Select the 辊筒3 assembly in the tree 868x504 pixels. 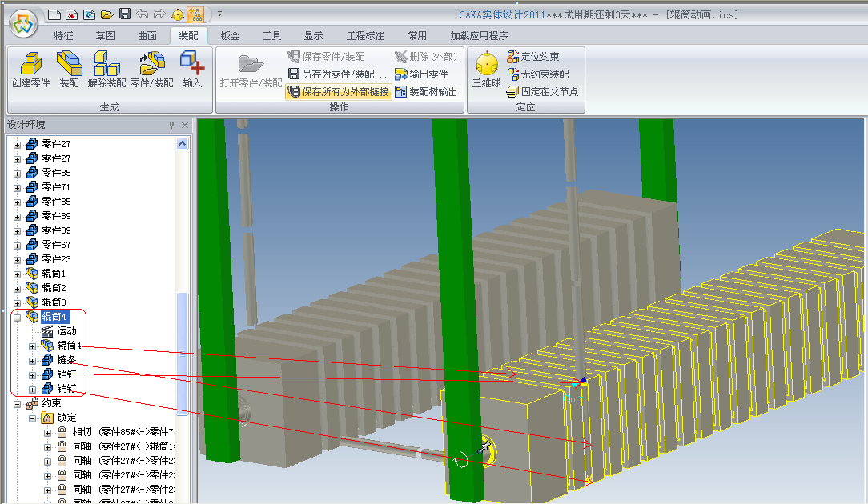click(54, 302)
